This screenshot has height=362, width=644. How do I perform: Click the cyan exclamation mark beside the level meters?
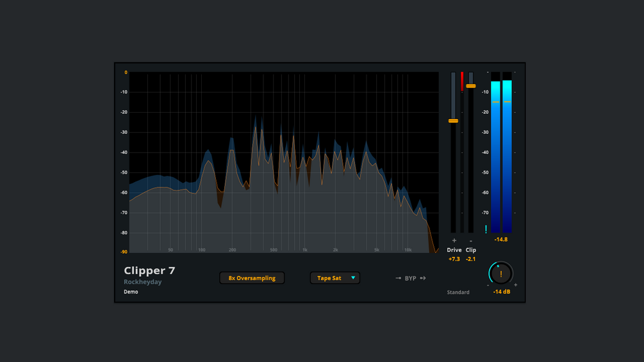click(x=486, y=229)
